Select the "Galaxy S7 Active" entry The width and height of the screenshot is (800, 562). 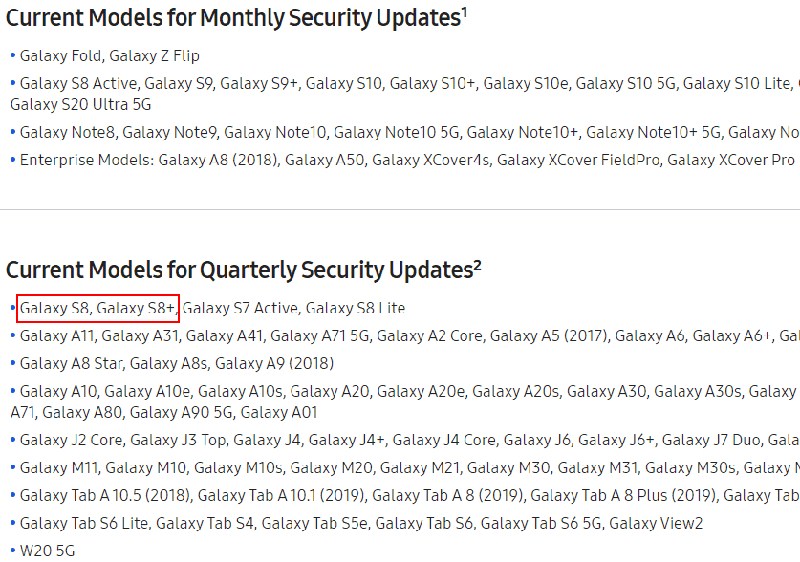tap(240, 308)
